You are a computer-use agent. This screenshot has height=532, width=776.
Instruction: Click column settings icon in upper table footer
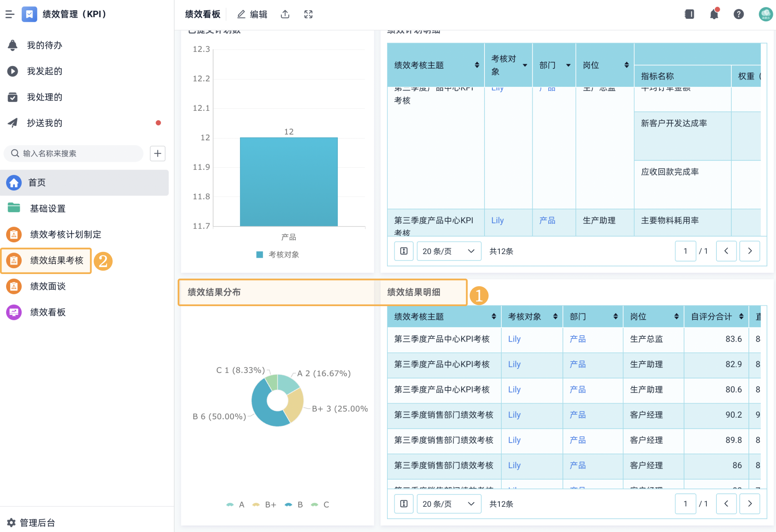[x=404, y=251]
